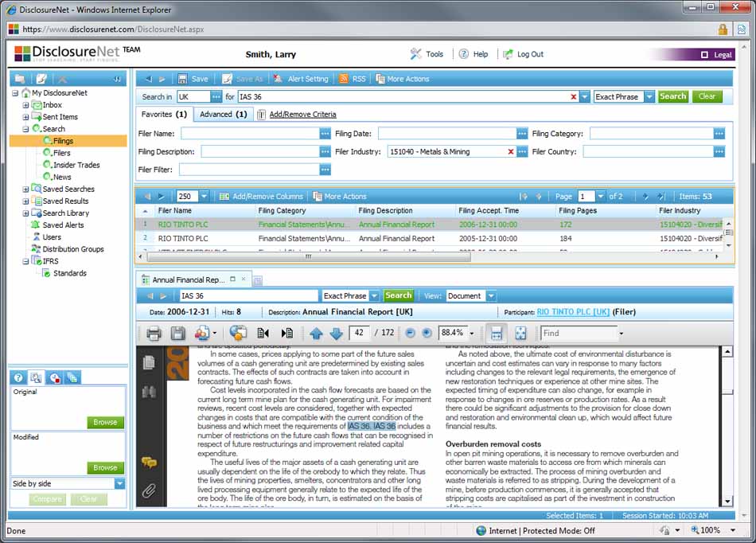Open the Comments panel in PDF sidebar

[x=149, y=463]
